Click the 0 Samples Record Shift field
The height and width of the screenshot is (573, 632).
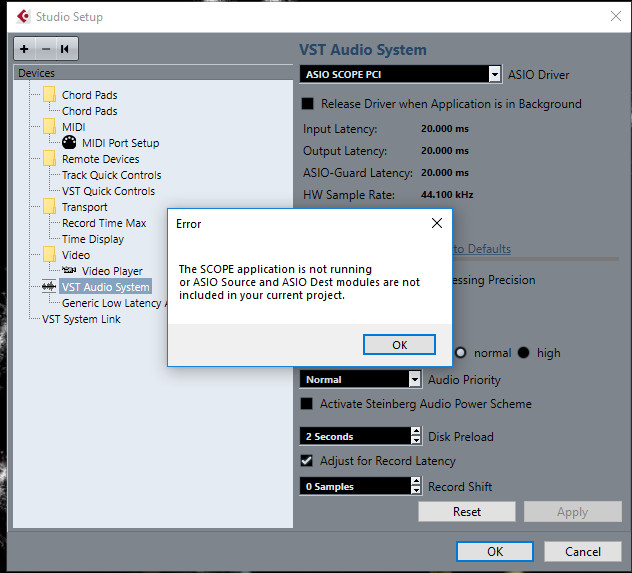(355, 486)
